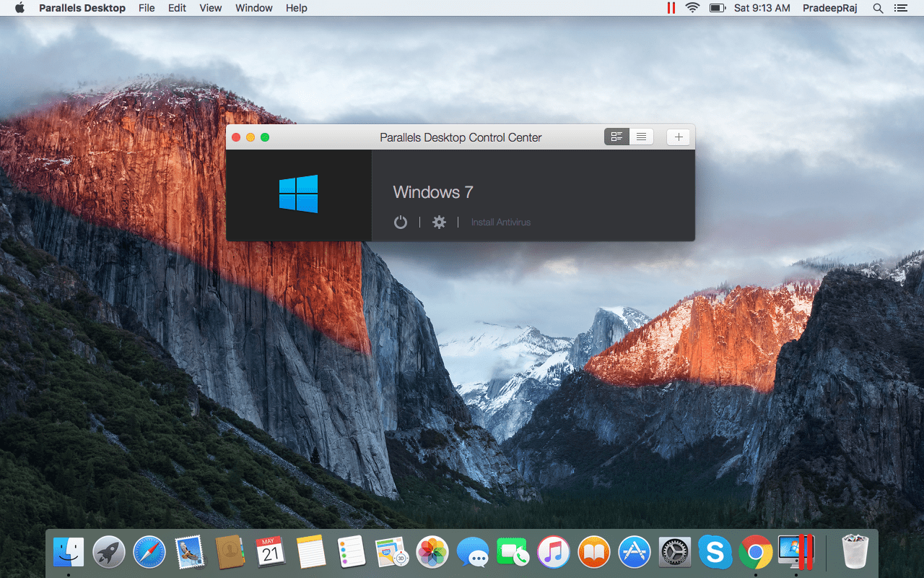
Task: Open Reminders list icon in Dock
Action: click(352, 553)
